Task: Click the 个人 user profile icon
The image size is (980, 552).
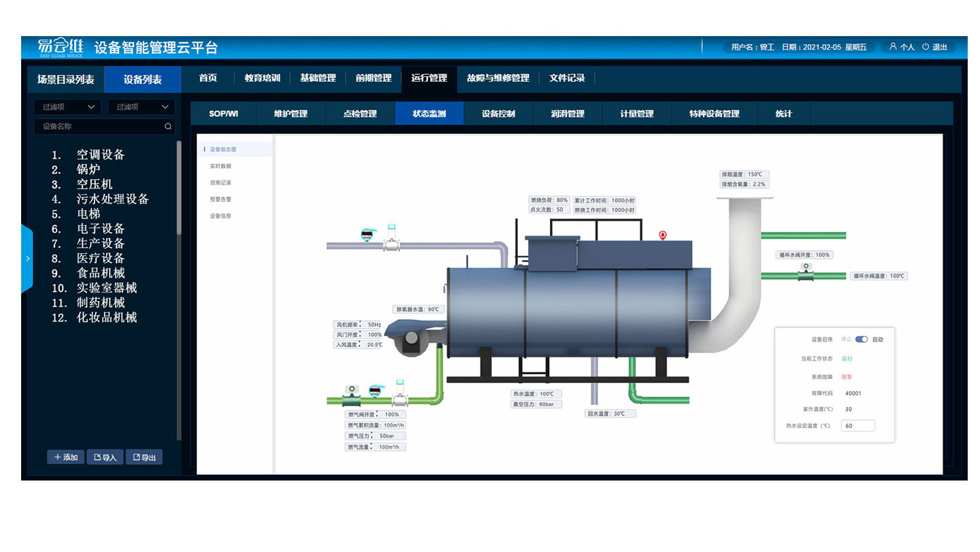Action: point(892,47)
